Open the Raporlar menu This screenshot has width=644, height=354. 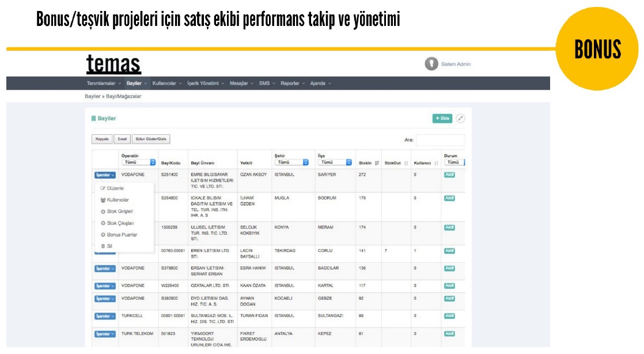[293, 84]
